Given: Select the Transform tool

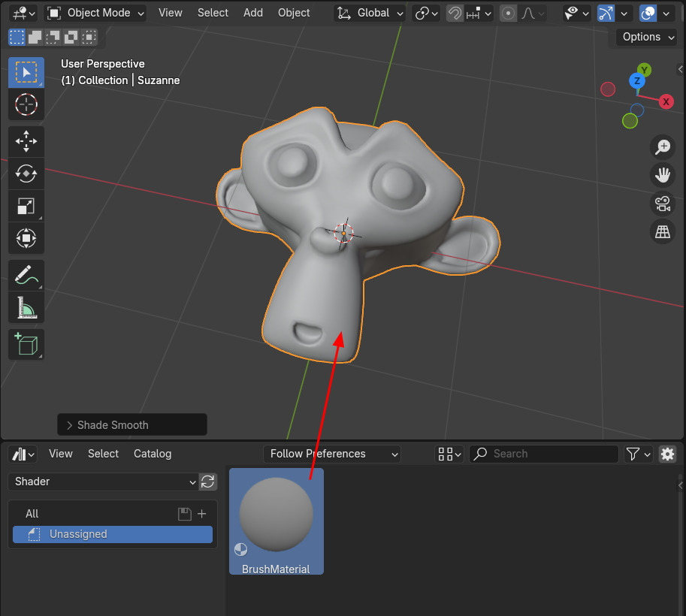Looking at the screenshot, I should pos(26,238).
